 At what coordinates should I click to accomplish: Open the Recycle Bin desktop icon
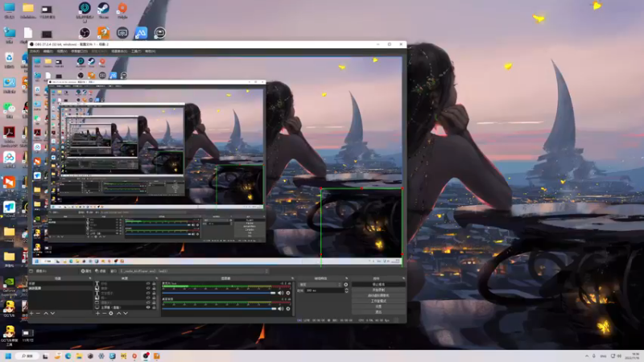point(9,60)
